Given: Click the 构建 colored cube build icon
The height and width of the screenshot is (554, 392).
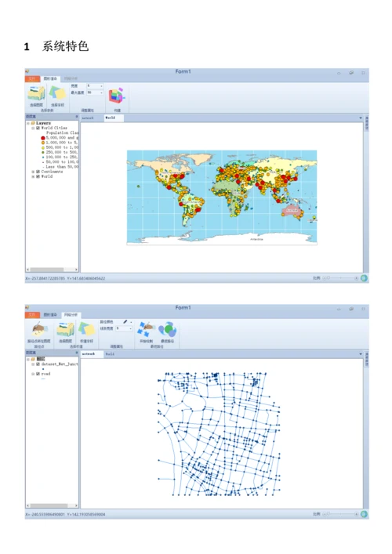Looking at the screenshot, I should (x=117, y=96).
